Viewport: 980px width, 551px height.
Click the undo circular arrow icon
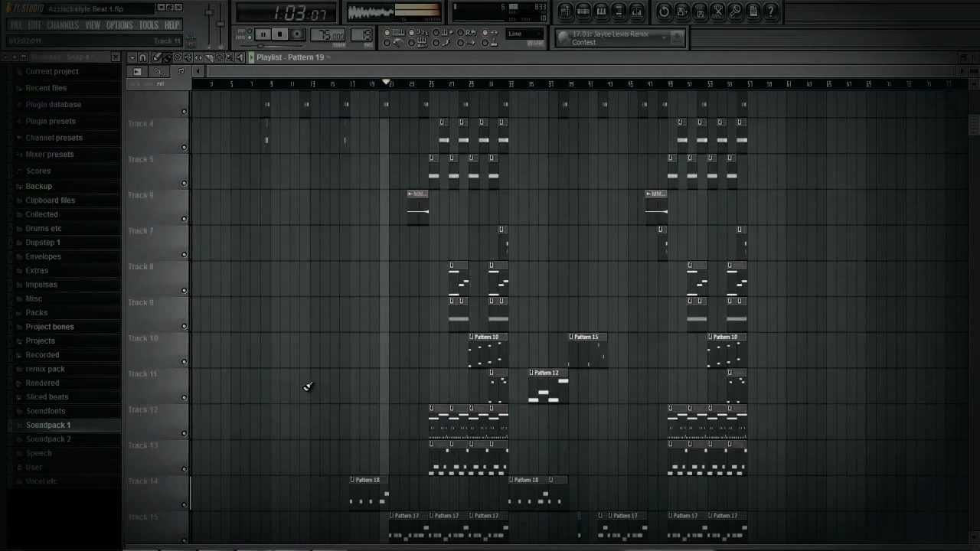[664, 11]
